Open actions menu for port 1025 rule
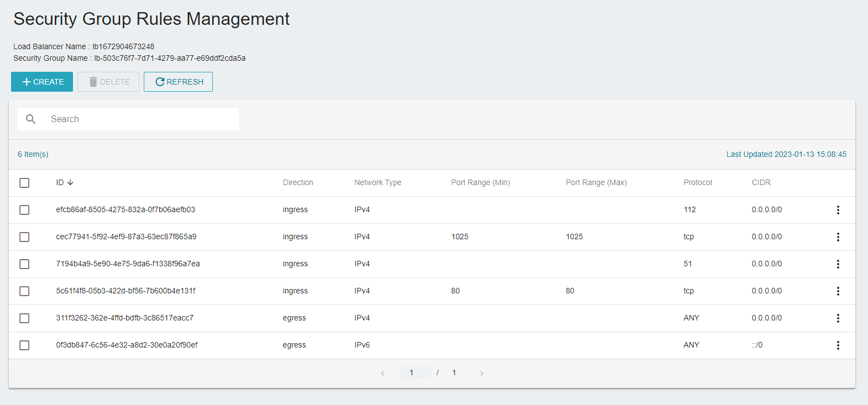The image size is (868, 405). point(838,237)
